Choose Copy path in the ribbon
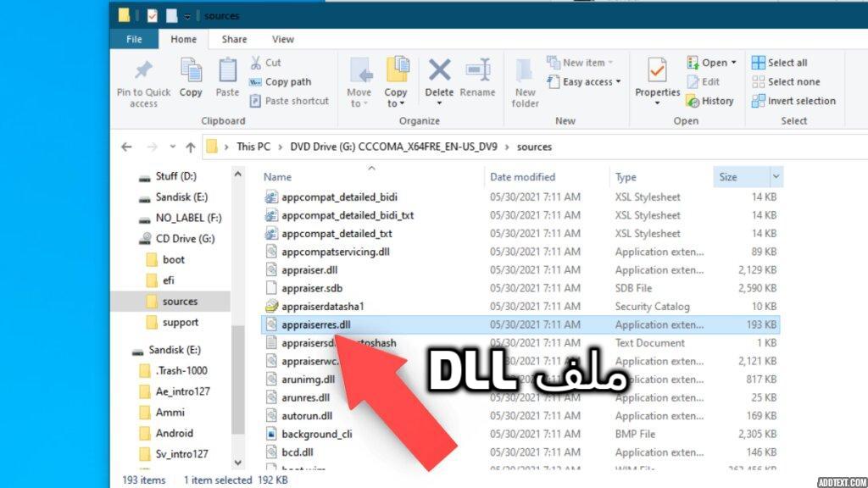 280,82
